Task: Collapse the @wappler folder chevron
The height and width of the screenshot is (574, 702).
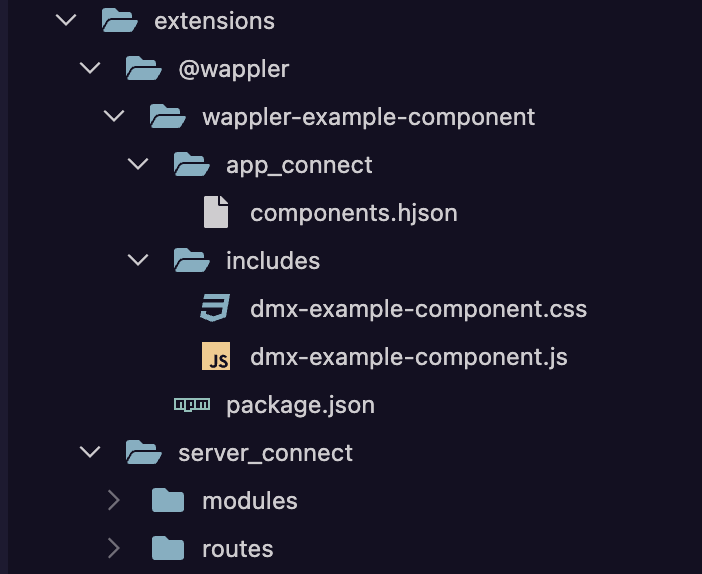Action: [x=90, y=68]
